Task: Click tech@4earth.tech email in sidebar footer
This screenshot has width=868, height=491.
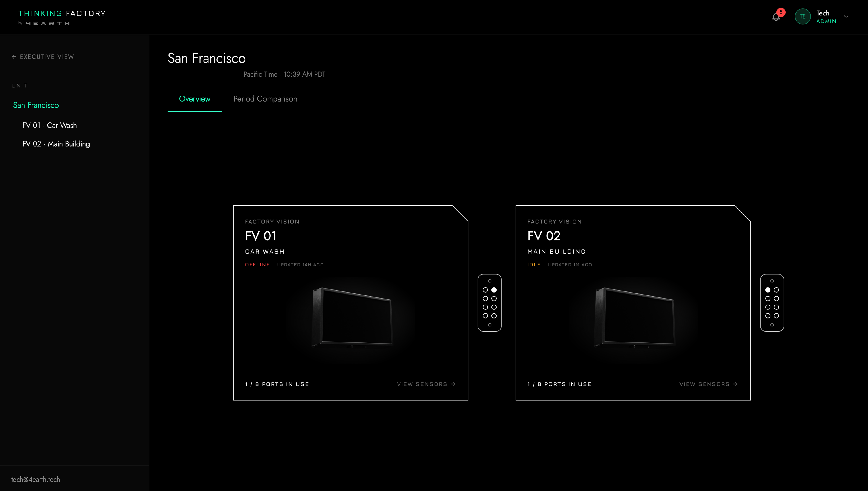Action: [x=35, y=479]
